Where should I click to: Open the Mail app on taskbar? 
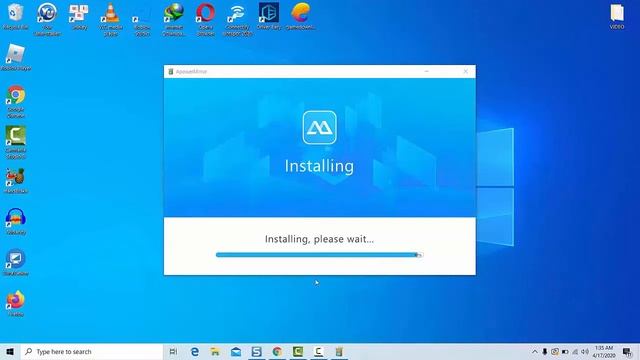tap(236, 351)
